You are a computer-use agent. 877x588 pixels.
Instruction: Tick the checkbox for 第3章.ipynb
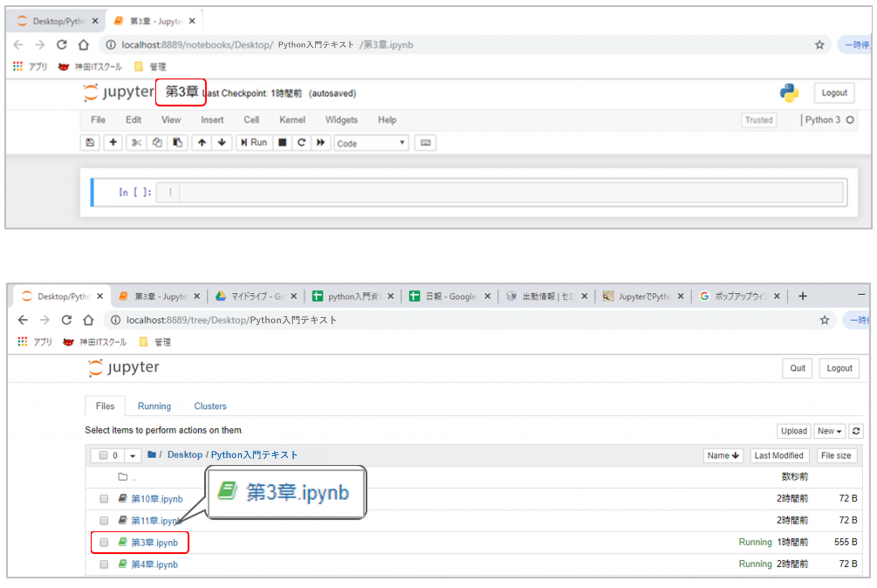tap(104, 543)
